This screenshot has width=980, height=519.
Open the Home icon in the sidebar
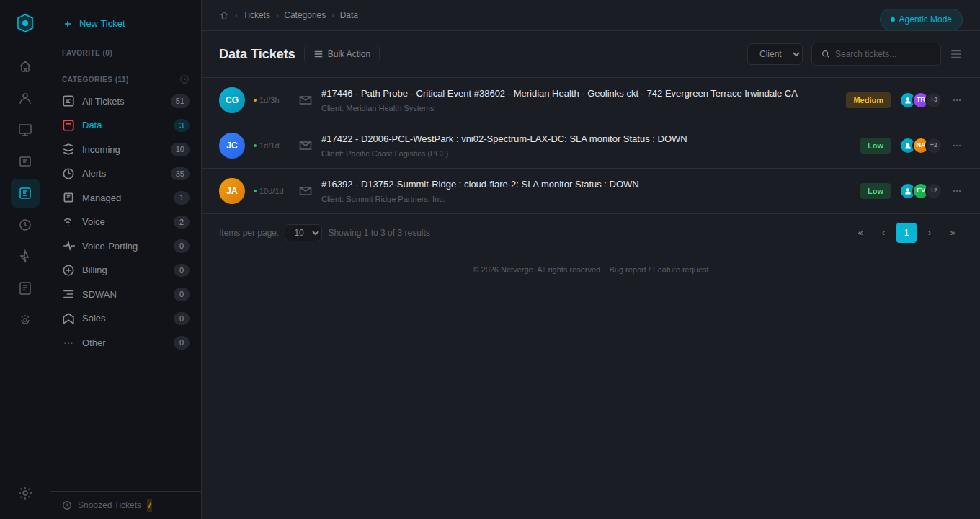pyautogui.click(x=24, y=66)
